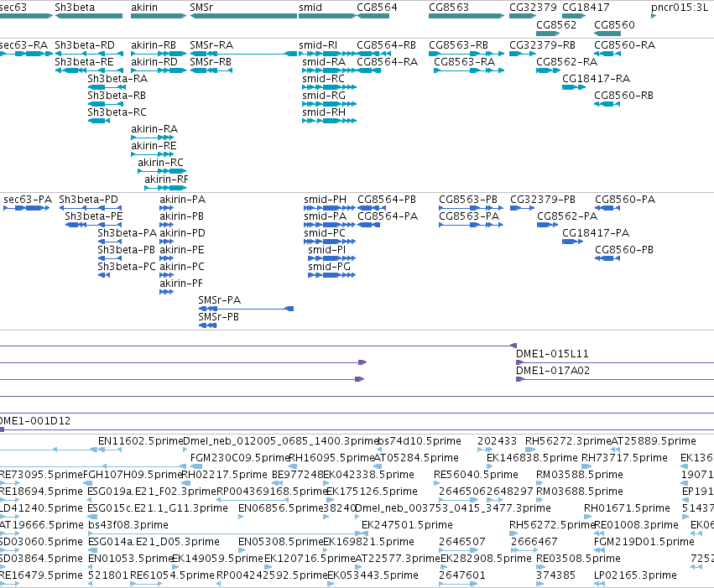This screenshot has height=588, width=714.
Task: Select the SMSr-RA transcript glyph
Action: click(243, 54)
